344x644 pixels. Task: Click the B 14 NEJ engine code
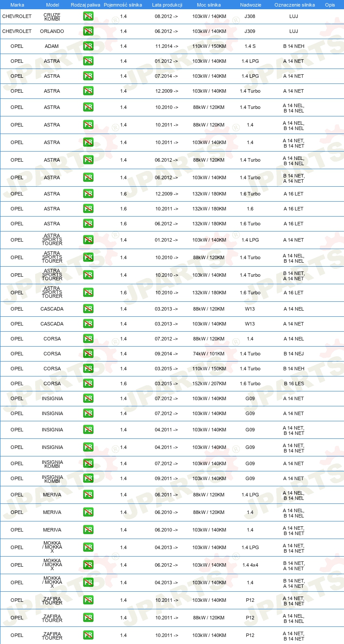click(293, 354)
